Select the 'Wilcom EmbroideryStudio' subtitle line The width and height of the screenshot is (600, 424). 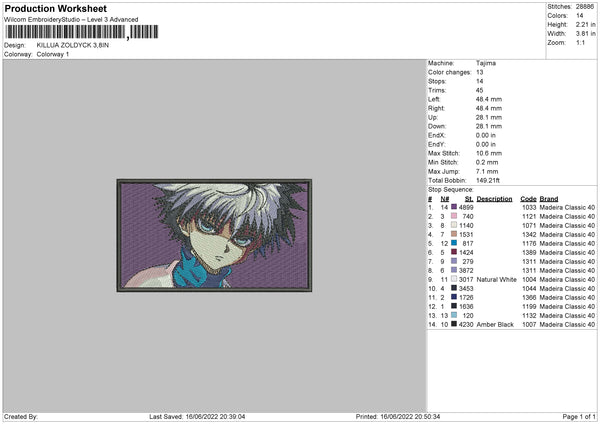point(71,20)
